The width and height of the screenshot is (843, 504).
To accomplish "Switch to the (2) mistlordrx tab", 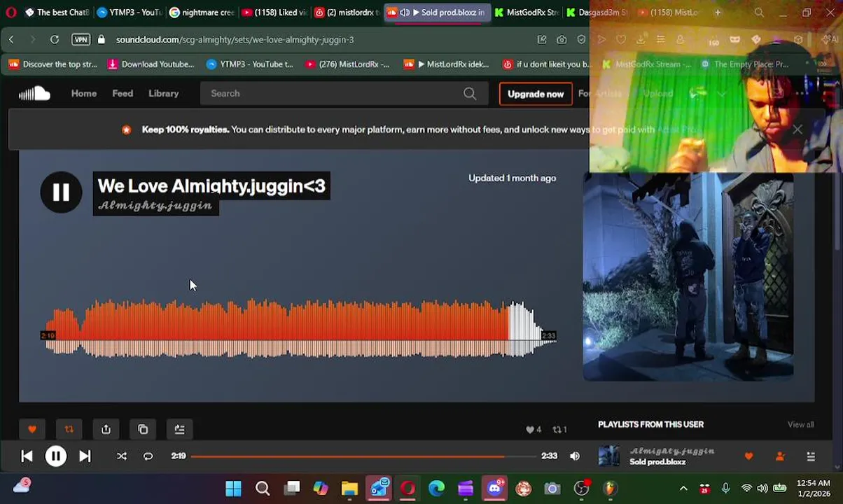I will 347,13.
